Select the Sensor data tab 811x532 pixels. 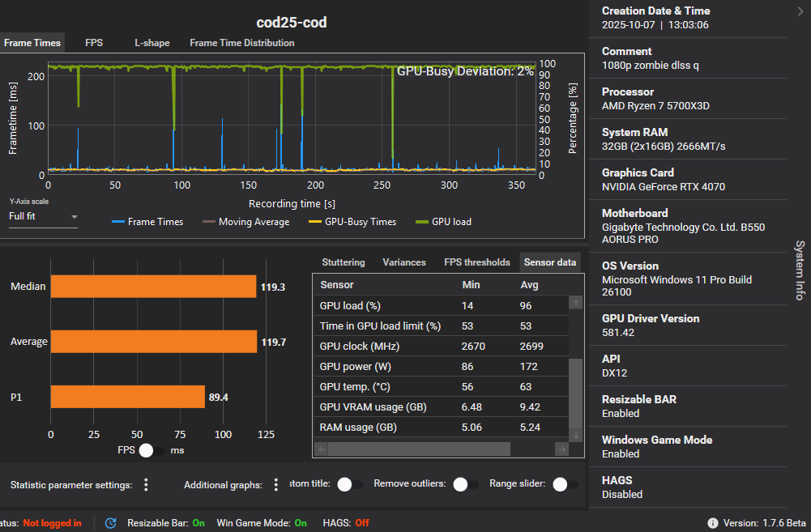pos(550,262)
